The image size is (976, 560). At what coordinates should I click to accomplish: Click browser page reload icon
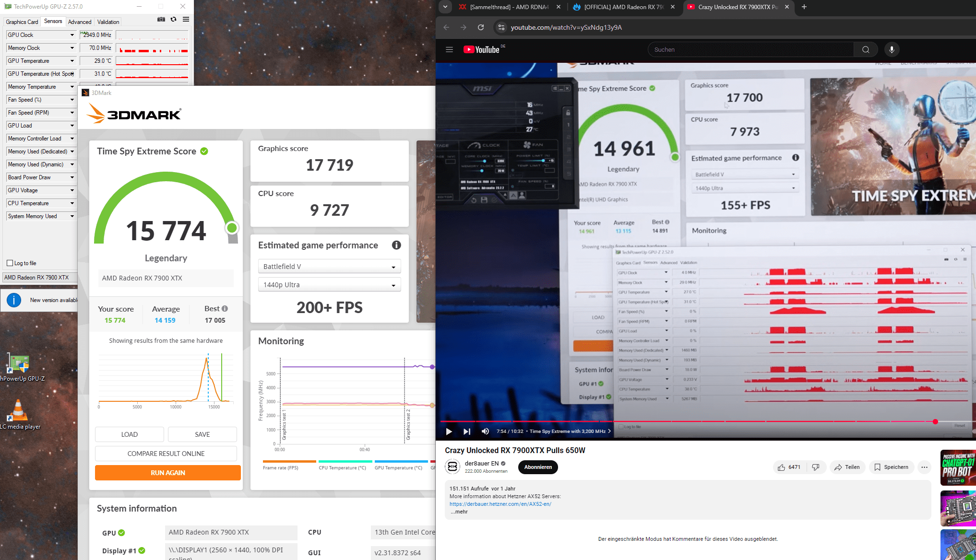pyautogui.click(x=480, y=27)
